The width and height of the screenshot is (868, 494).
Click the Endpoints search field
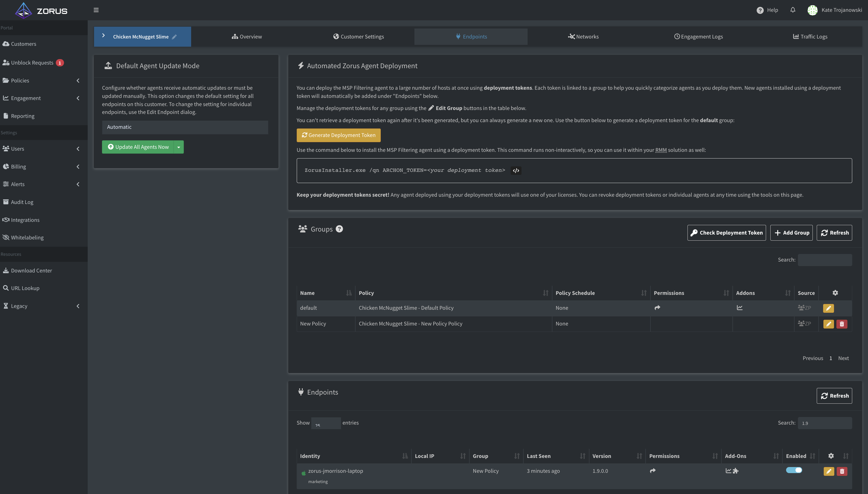click(825, 423)
